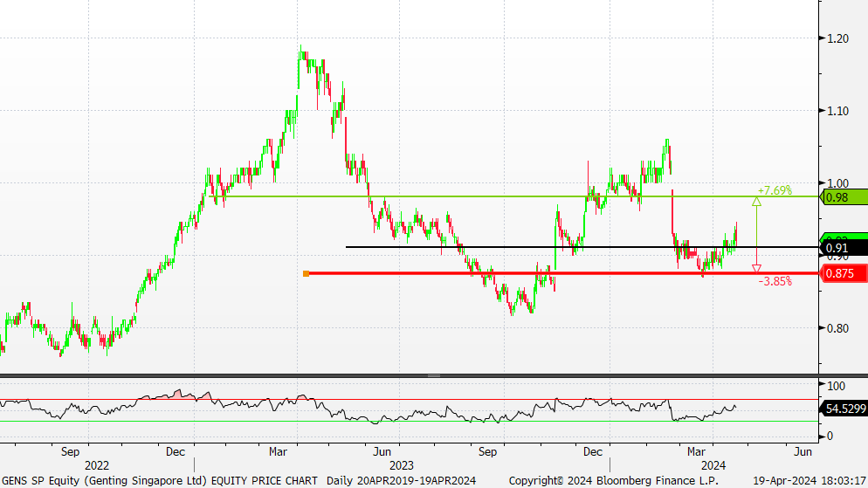The width and height of the screenshot is (868, 488).
Task: Click the -3.85% annotation label
Action: point(775,282)
